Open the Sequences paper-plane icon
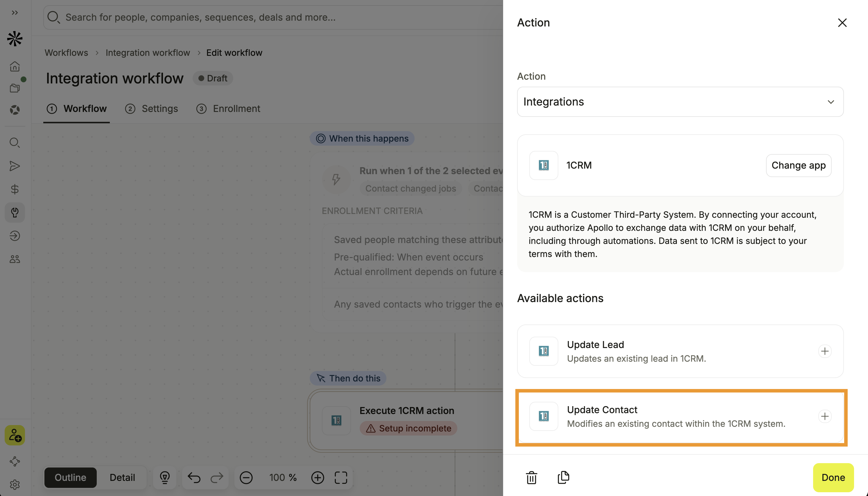The width and height of the screenshot is (868, 496). [15, 166]
